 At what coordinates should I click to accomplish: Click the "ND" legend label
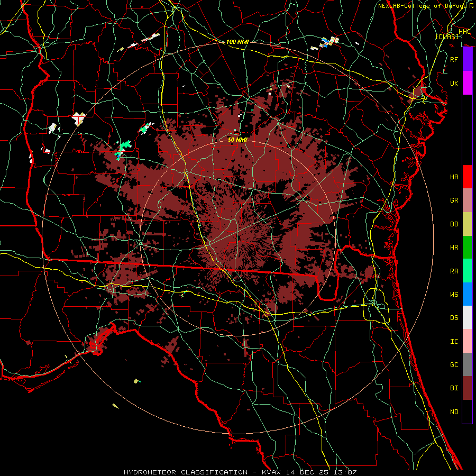pyautogui.click(x=454, y=412)
